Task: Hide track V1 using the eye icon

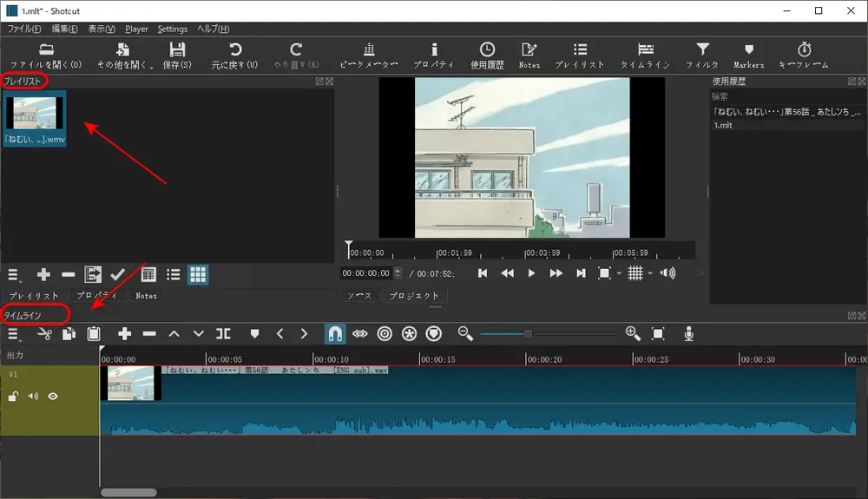Action: pyautogui.click(x=53, y=397)
